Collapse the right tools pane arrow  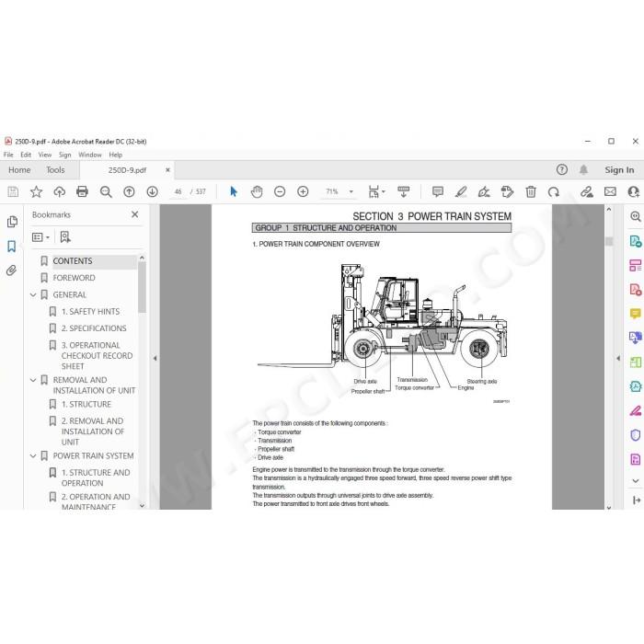point(618,358)
